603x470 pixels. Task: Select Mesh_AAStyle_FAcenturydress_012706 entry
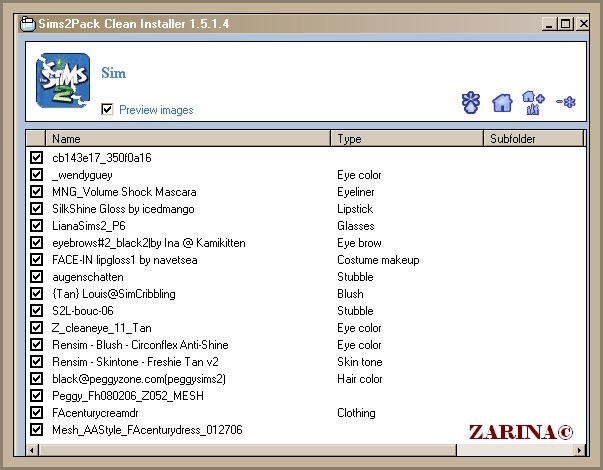pyautogui.click(x=147, y=430)
